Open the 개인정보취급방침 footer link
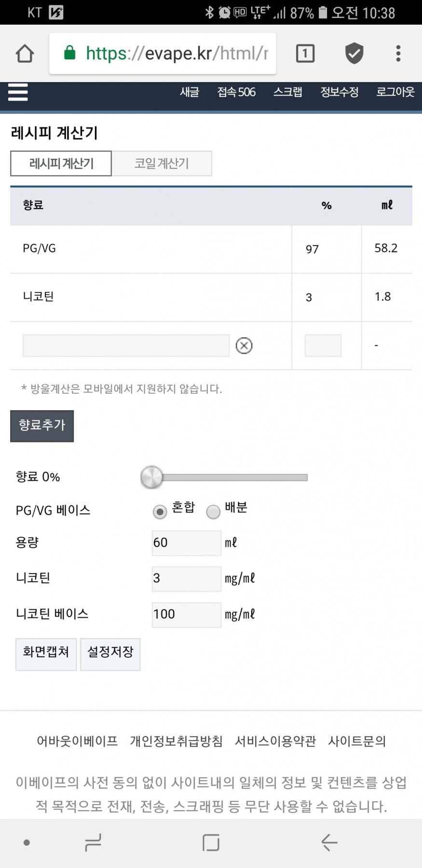Screen dimensions: 422x868 177,741
